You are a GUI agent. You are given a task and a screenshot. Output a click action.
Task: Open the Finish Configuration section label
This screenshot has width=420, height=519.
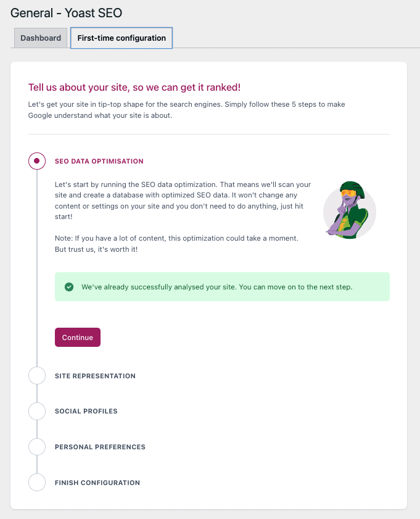pos(96,482)
